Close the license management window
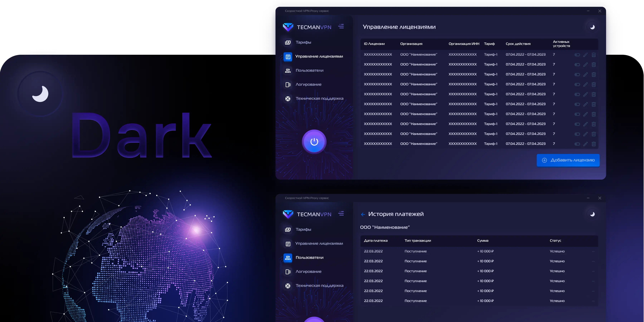 pyautogui.click(x=599, y=11)
